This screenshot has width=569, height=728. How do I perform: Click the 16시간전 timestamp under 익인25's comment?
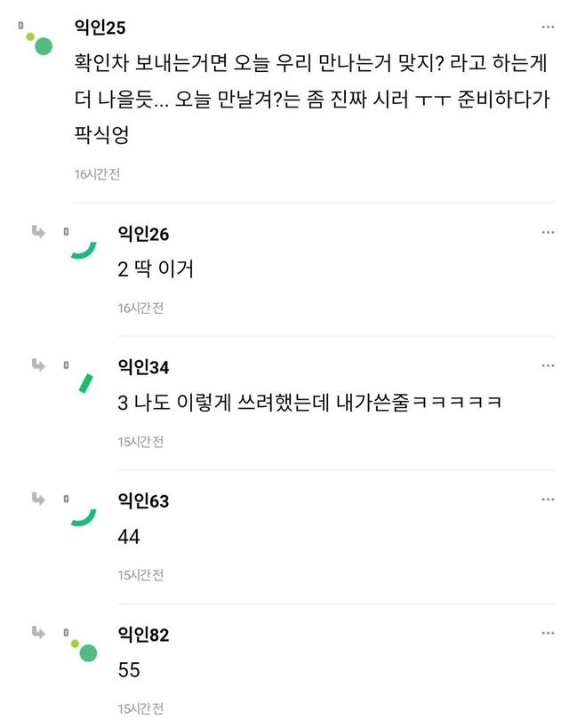(x=97, y=174)
